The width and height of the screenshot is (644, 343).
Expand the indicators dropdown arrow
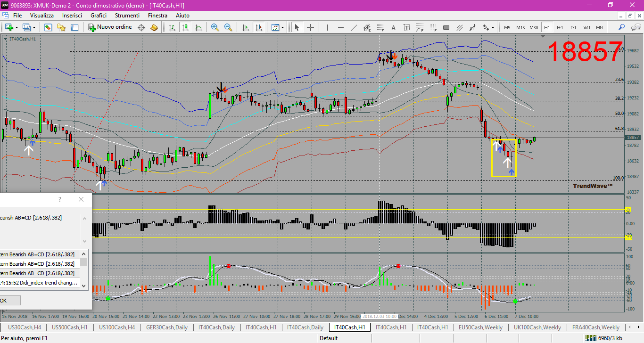282,27
